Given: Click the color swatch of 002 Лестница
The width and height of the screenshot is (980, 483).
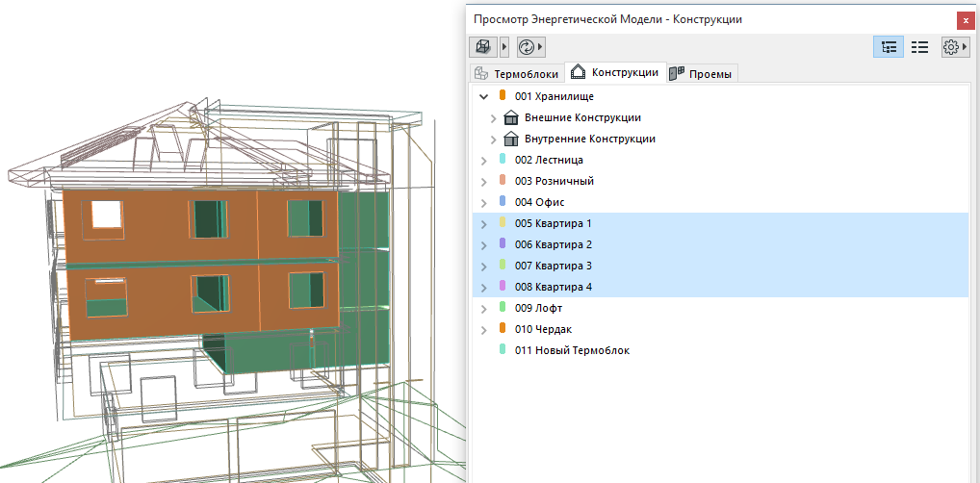Looking at the screenshot, I should click(503, 160).
